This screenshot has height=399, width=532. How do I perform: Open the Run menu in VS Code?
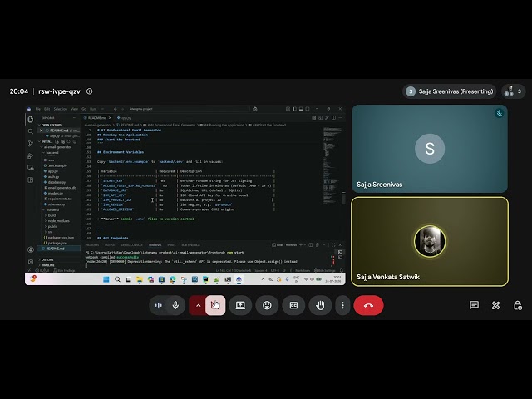pyautogui.click(x=92, y=109)
